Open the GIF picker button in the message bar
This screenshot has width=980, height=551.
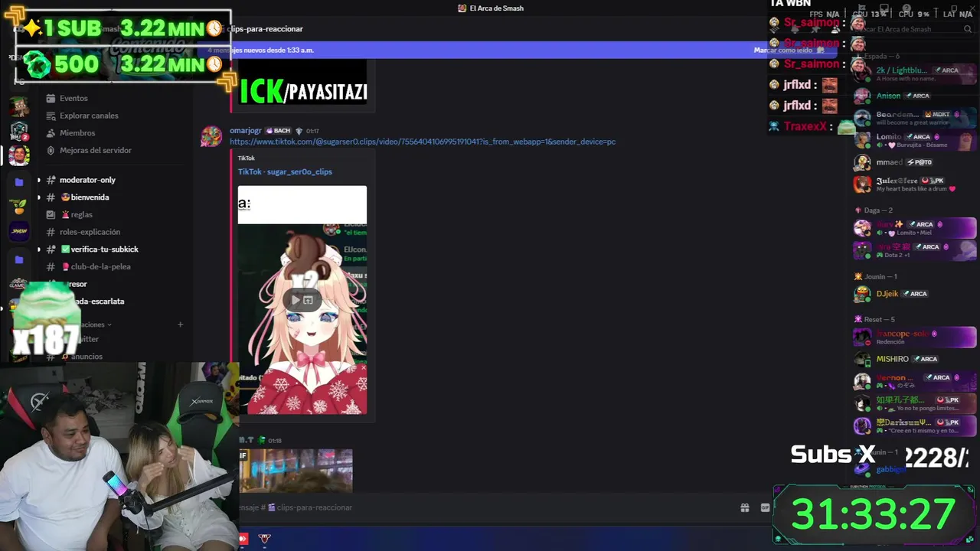pos(765,507)
